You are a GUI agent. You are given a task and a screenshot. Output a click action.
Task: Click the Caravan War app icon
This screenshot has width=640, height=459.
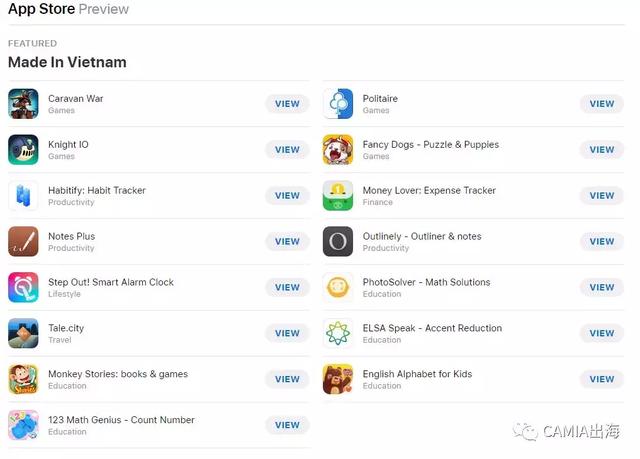23,104
